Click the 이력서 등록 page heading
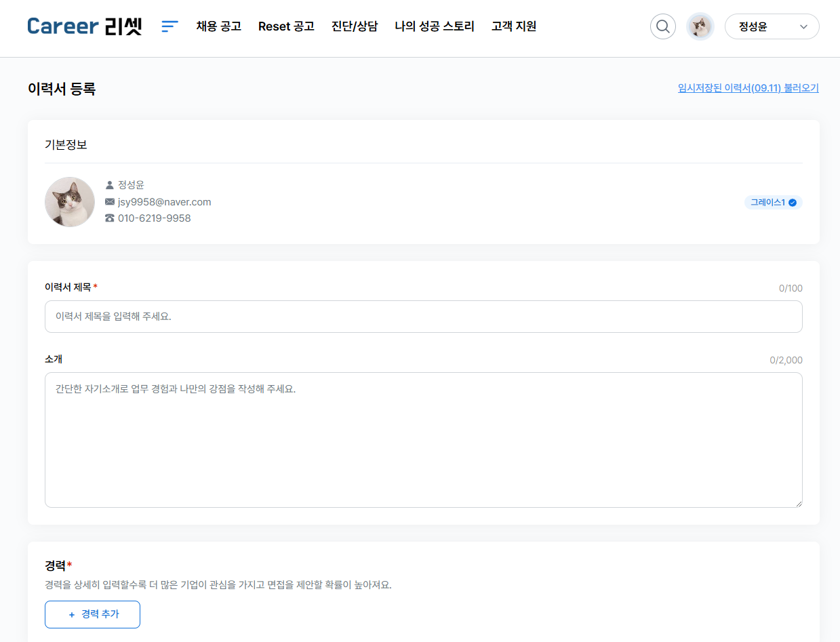Image resolution: width=840 pixels, height=642 pixels. click(62, 89)
